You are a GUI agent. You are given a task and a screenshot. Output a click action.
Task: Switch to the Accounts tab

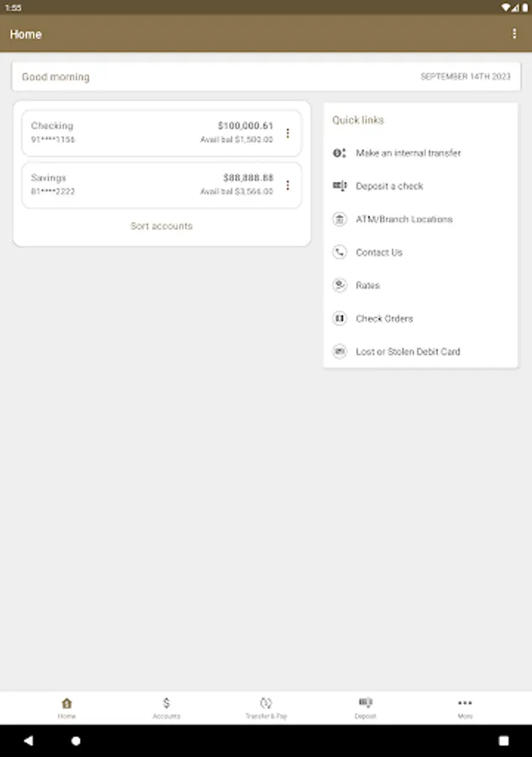[166, 707]
